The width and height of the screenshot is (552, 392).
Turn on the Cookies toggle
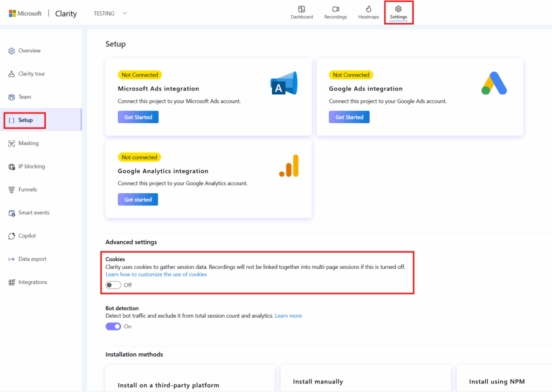tap(113, 285)
